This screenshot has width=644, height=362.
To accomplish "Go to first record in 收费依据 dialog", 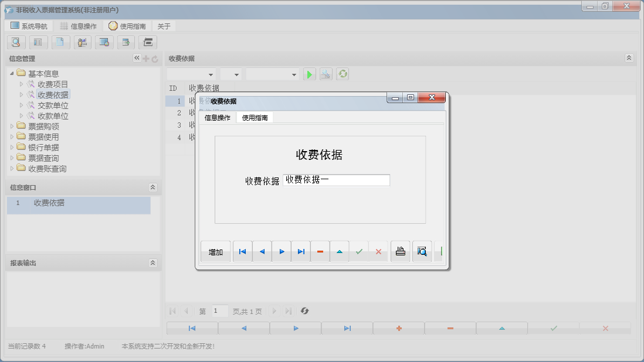I will point(242,251).
